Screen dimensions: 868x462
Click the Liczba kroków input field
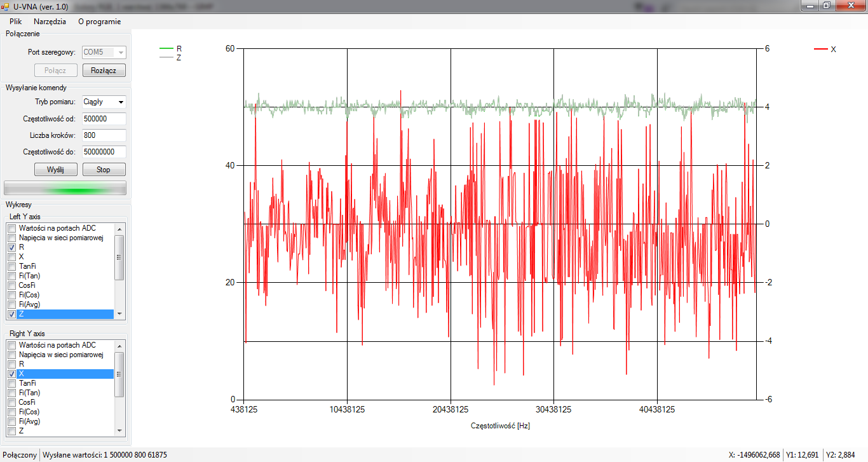104,135
